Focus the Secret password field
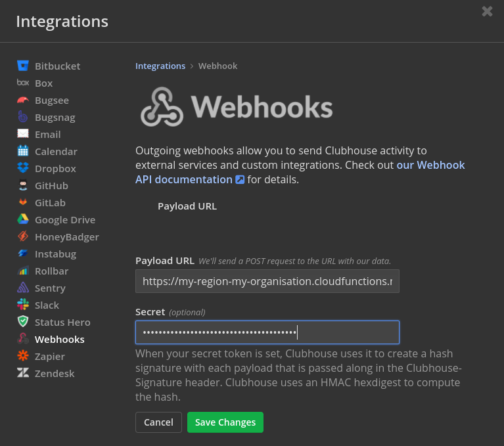 267,332
